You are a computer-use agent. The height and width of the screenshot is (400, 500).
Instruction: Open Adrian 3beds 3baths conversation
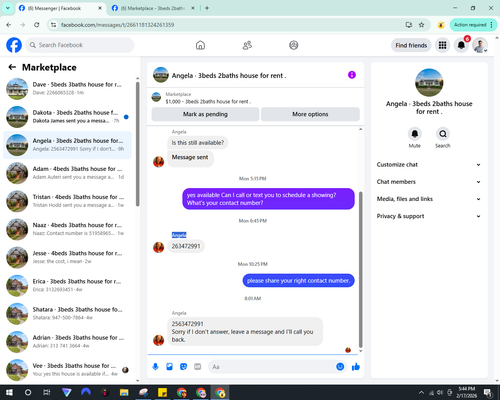coord(68,342)
